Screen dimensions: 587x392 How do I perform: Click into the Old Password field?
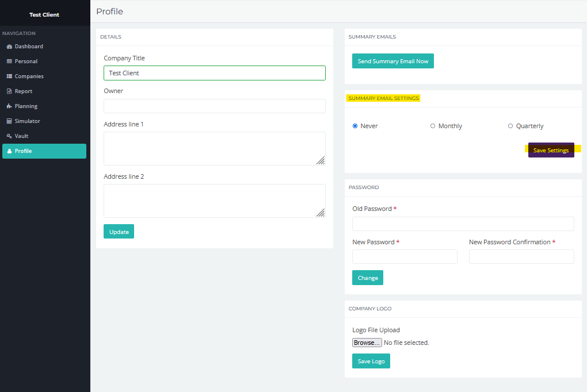463,224
